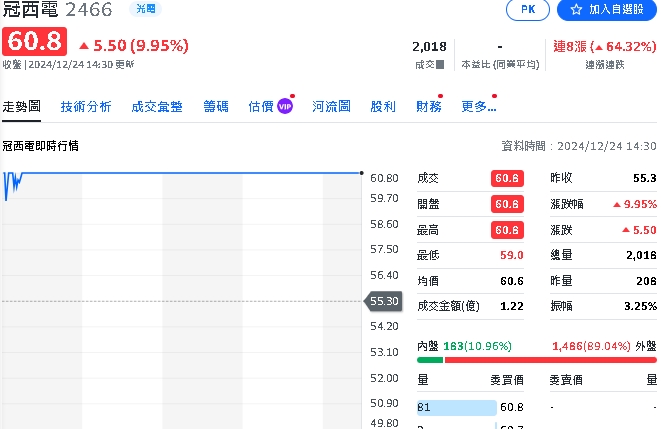This screenshot has height=429, width=661.
Task: Click the 連8漲 (64.32%) streak text
Action: 605,46
